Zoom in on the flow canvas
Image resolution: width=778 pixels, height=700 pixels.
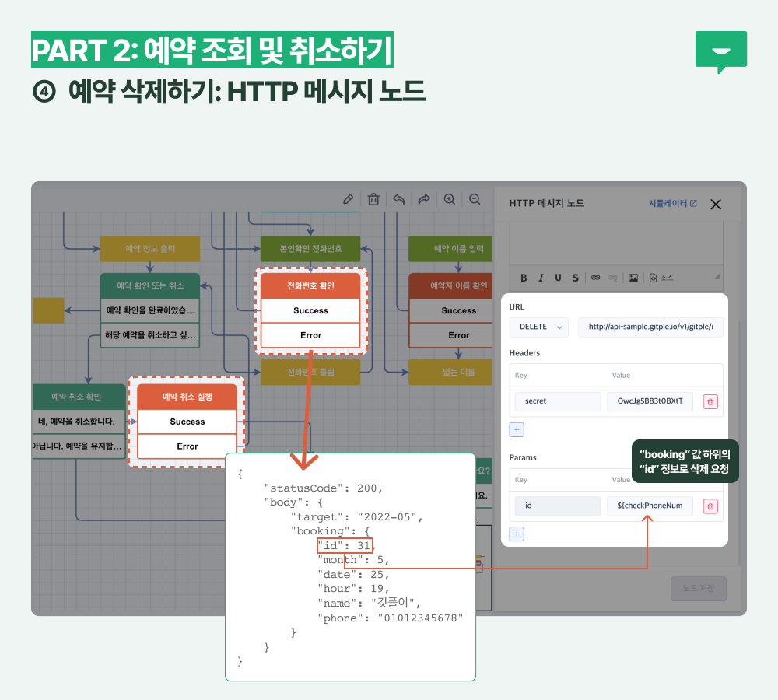click(x=449, y=199)
